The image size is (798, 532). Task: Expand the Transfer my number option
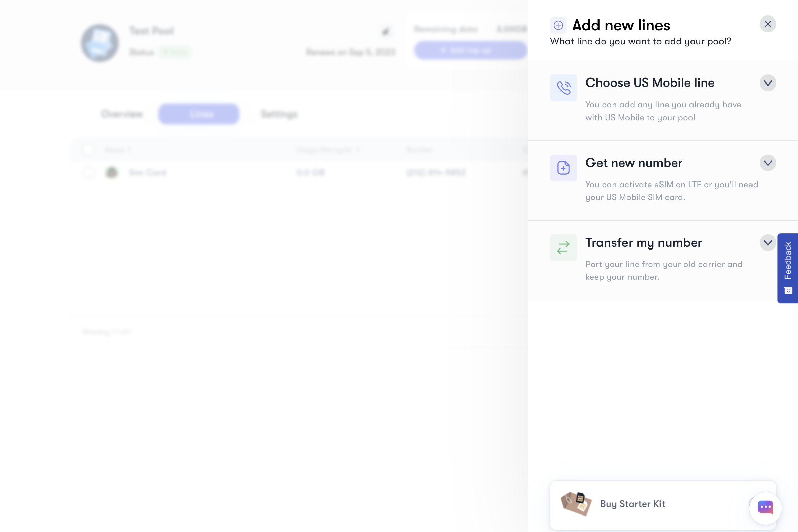coord(767,242)
